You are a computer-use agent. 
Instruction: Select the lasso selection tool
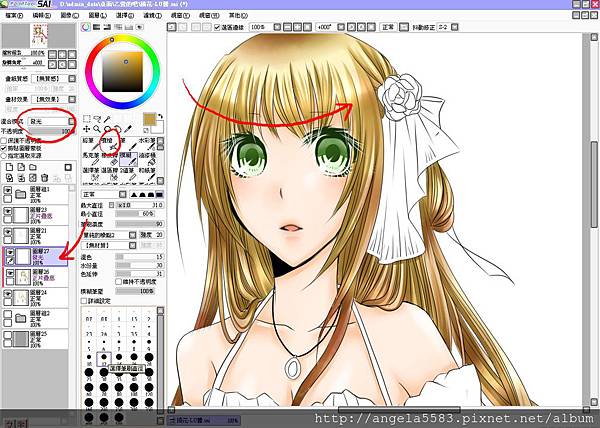(x=97, y=119)
